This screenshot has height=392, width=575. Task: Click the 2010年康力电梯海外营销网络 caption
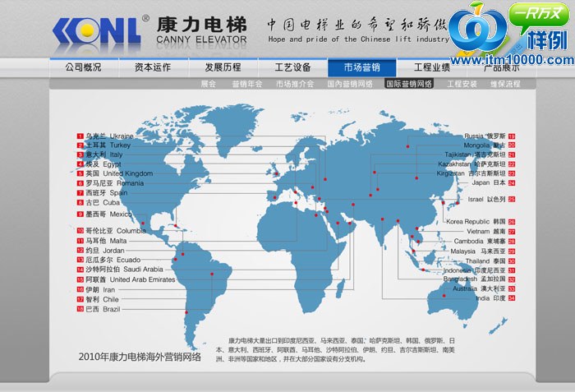pos(140,357)
